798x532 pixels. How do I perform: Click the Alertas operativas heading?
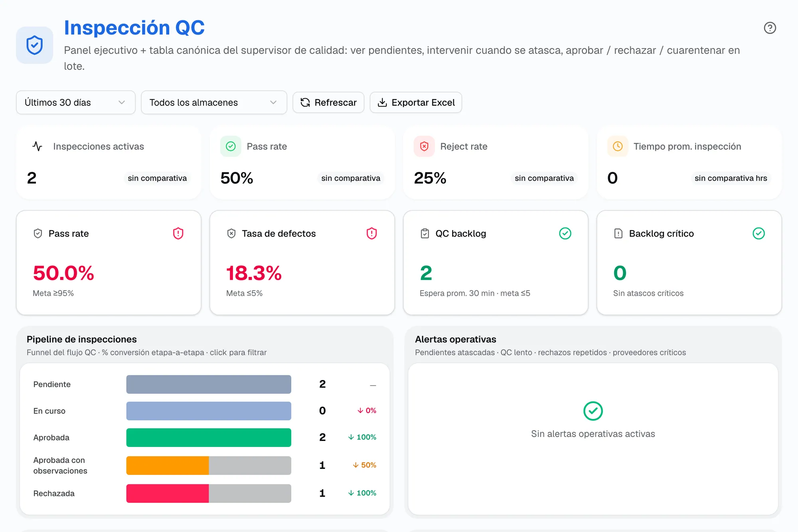tap(456, 339)
